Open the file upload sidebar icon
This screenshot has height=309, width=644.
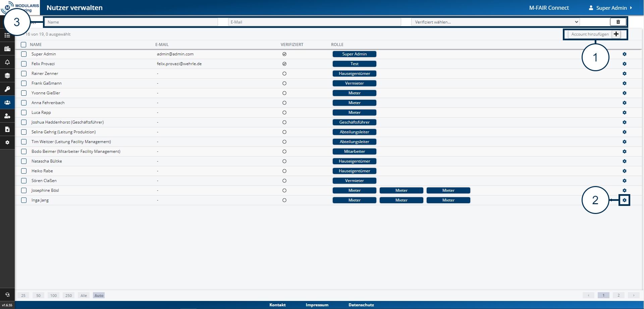tap(7, 129)
